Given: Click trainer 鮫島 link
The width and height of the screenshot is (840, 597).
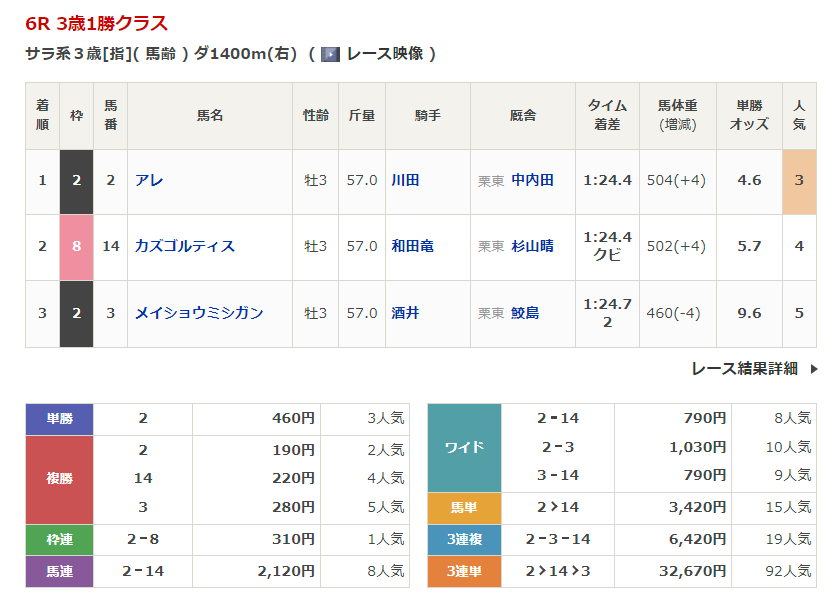Looking at the screenshot, I should 525,313.
